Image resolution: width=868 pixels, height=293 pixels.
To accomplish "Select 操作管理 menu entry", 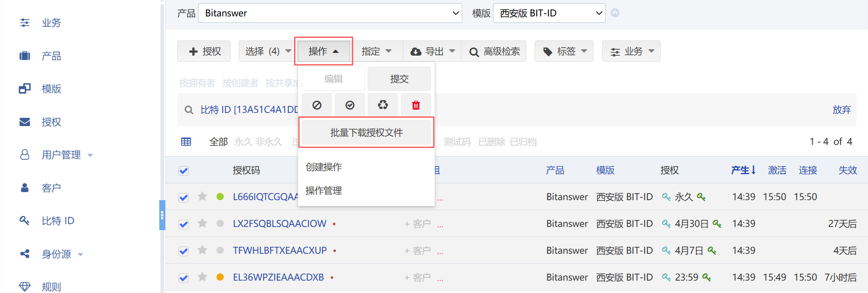I will [x=324, y=191].
